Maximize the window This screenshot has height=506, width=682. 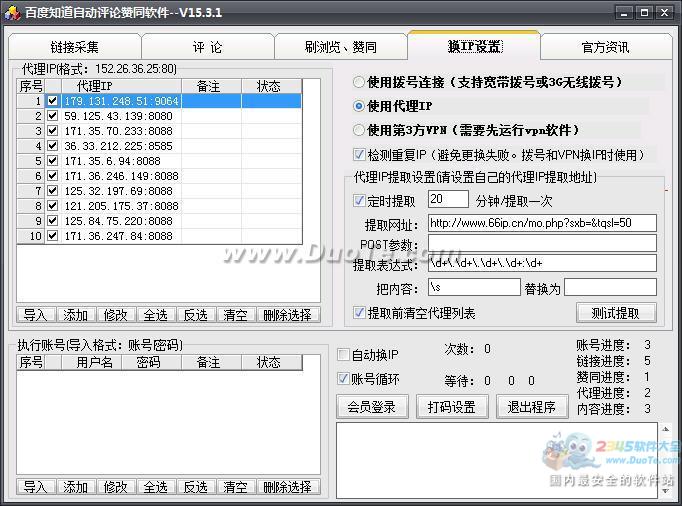[645, 13]
